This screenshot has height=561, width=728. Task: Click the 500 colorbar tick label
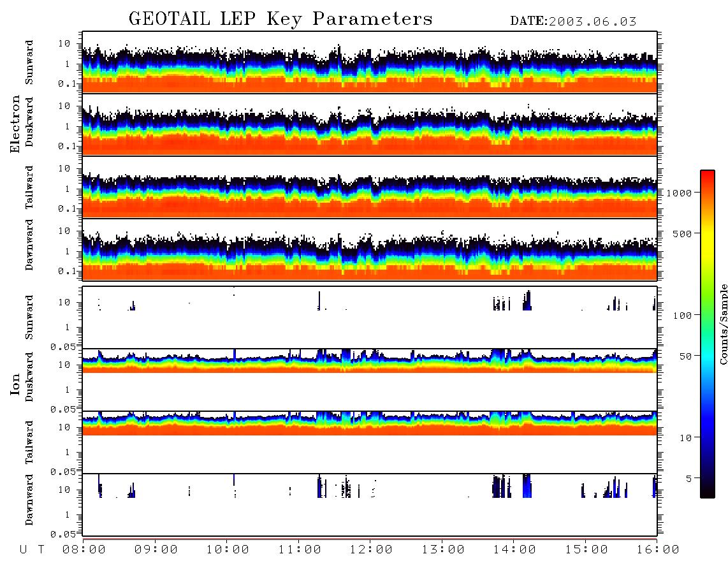(x=682, y=233)
